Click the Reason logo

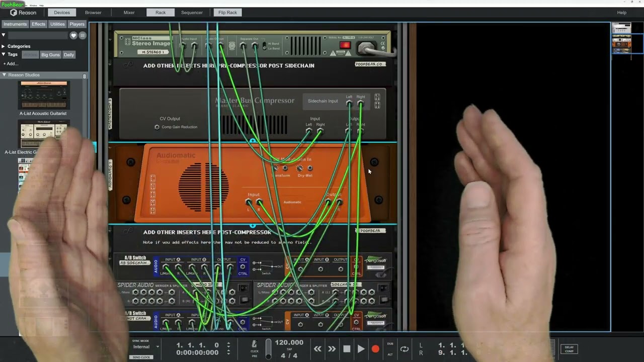click(x=24, y=13)
